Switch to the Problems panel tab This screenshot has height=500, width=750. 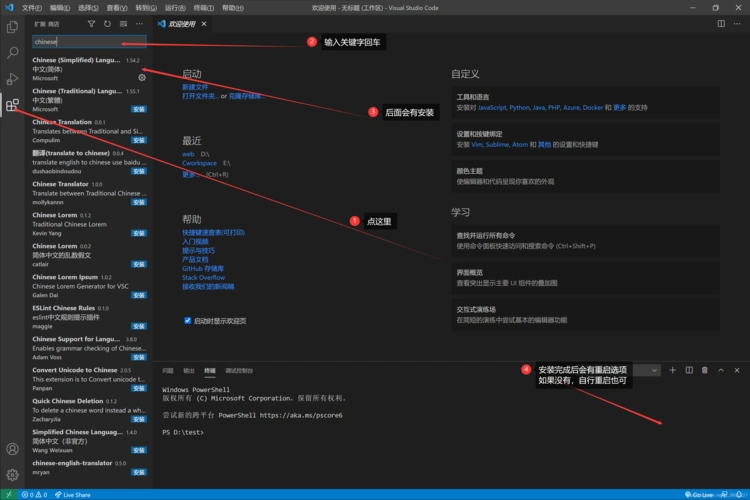coord(168,370)
